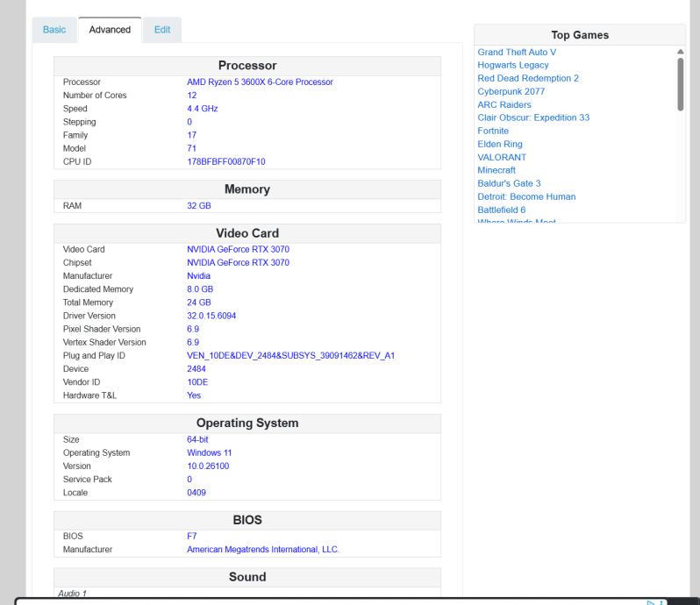This screenshot has width=700, height=605.
Task: Open Detroit: Become Human link
Action: tap(526, 196)
